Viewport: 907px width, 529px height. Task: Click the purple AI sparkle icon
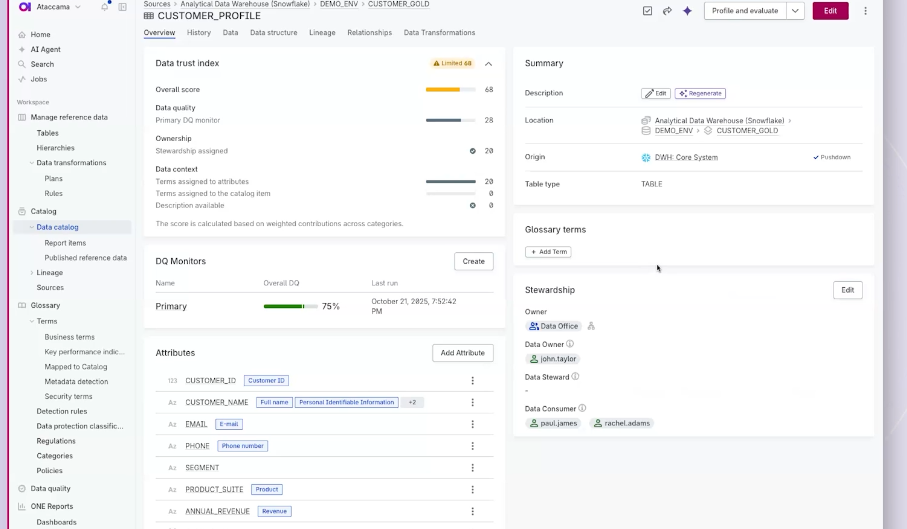coord(687,11)
